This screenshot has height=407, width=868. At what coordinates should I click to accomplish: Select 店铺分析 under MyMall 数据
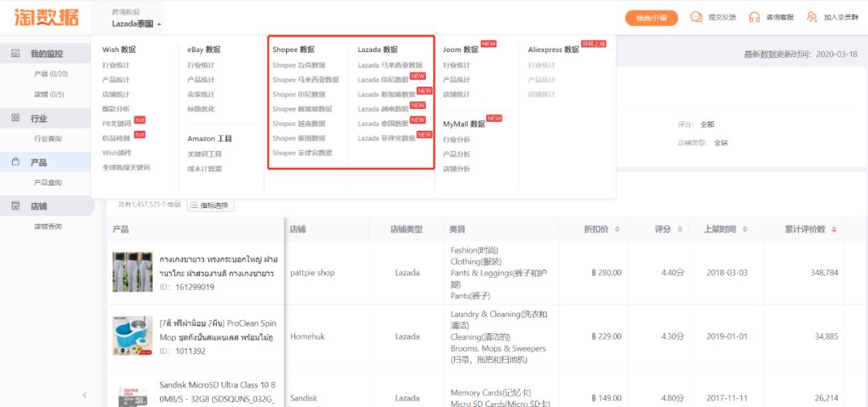tap(457, 169)
